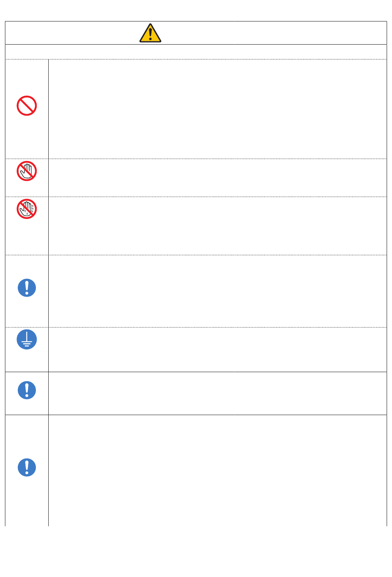Click text cell beside the bottom-most exclamation icon

click(x=217, y=470)
